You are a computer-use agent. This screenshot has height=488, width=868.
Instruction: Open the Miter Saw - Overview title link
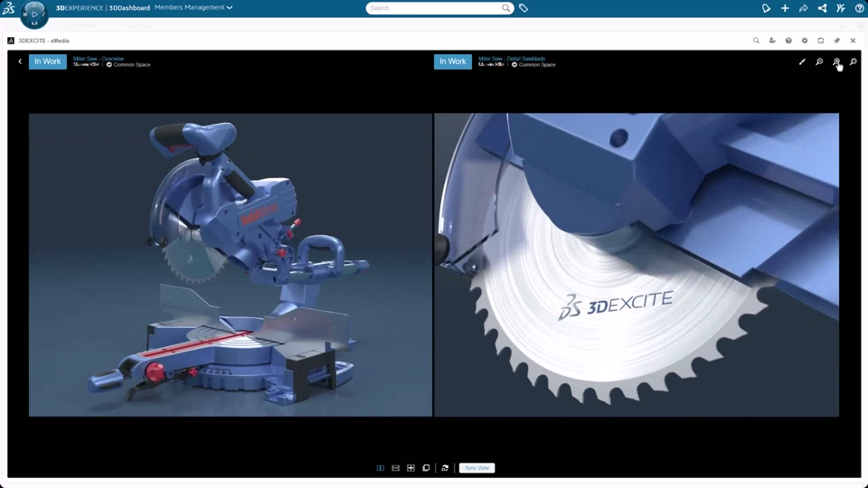pos(99,59)
